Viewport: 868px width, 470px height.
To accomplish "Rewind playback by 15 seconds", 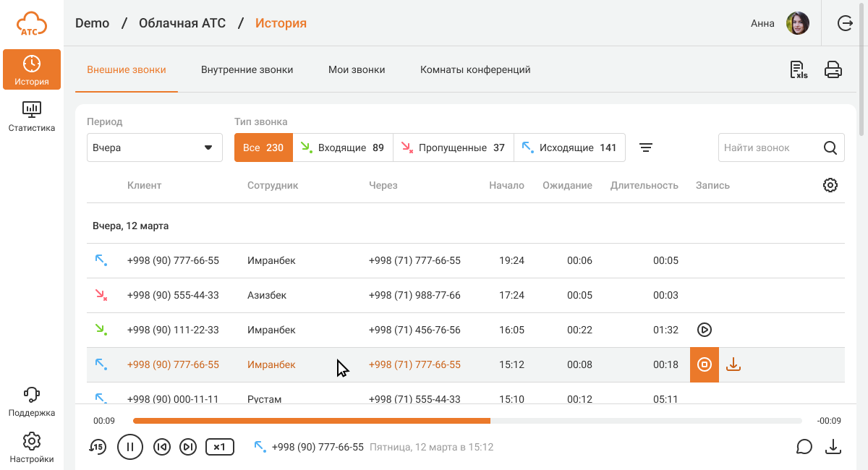I will point(98,447).
